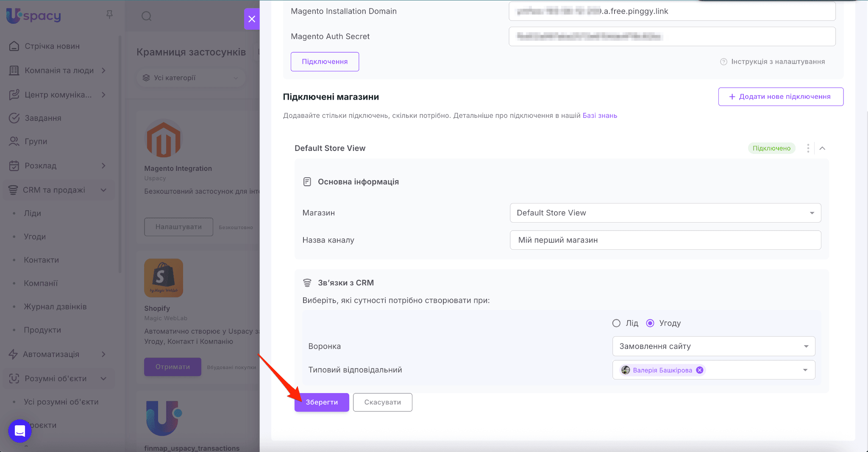Viewport: 868px width, 452px height.
Task: Click the Скасувати button
Action: (382, 402)
